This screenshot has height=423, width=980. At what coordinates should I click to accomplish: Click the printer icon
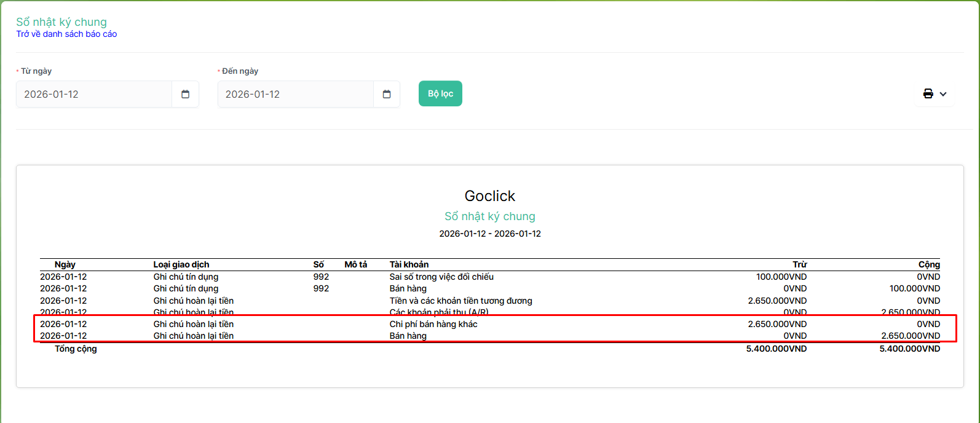pos(928,94)
